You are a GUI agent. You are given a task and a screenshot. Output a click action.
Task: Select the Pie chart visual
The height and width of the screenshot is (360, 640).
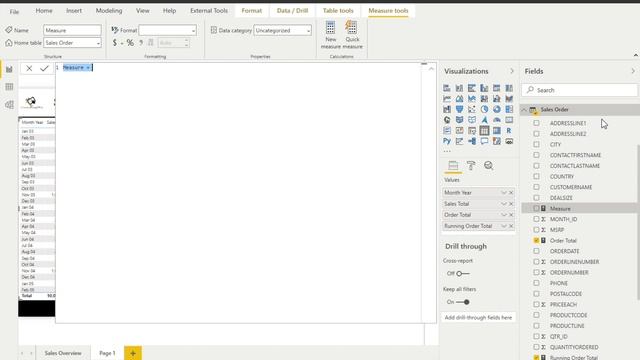click(x=484, y=109)
